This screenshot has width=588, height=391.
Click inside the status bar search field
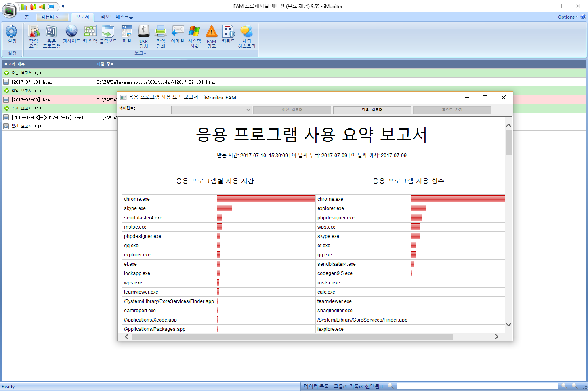click(477, 386)
